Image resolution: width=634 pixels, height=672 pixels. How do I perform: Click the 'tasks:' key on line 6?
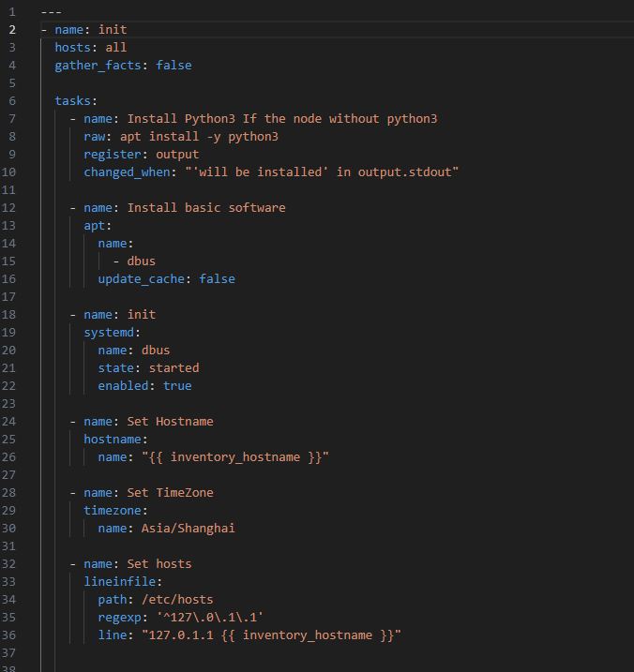pos(76,101)
